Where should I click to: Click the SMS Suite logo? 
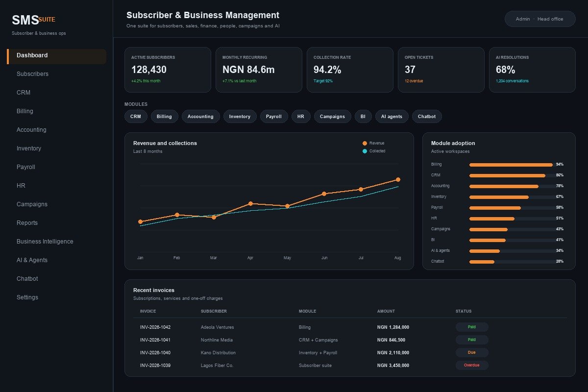33,20
